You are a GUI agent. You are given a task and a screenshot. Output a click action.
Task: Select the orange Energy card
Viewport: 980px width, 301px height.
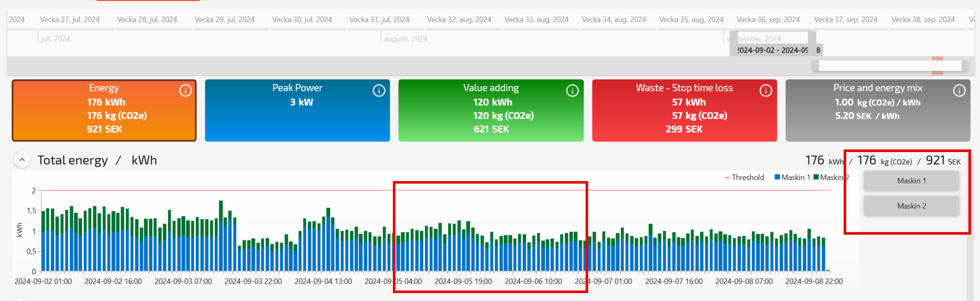104,111
